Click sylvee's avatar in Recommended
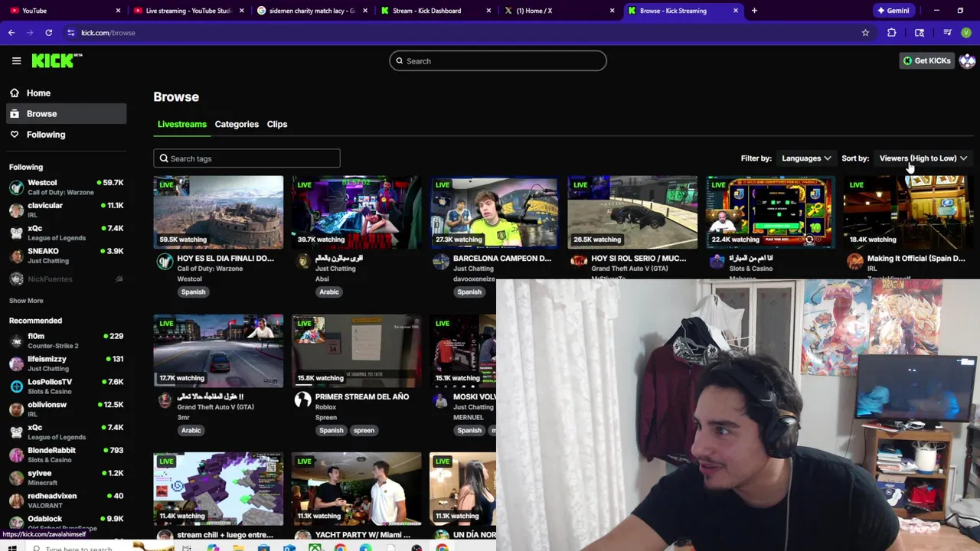Image resolution: width=980 pixels, height=551 pixels. pyautogui.click(x=16, y=478)
